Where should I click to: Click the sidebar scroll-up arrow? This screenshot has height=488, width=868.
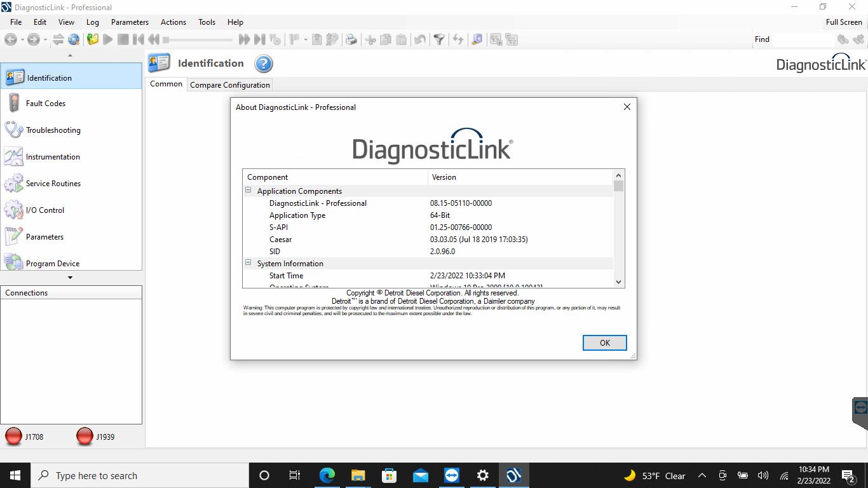[x=70, y=55]
